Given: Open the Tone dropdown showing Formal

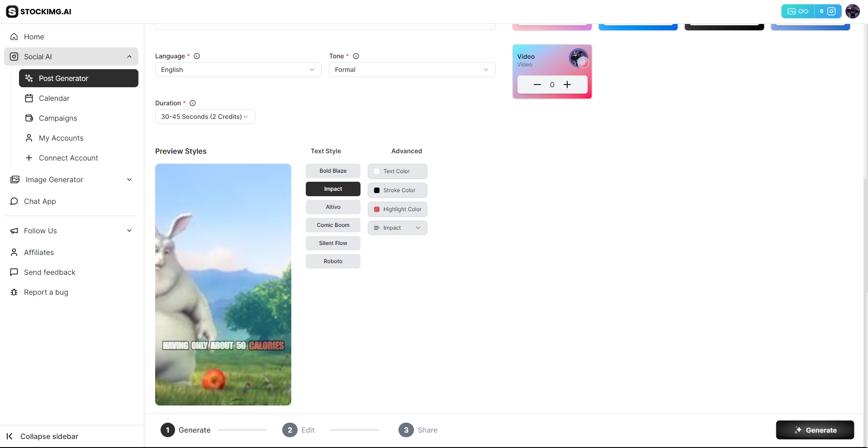Looking at the screenshot, I should click(x=411, y=70).
